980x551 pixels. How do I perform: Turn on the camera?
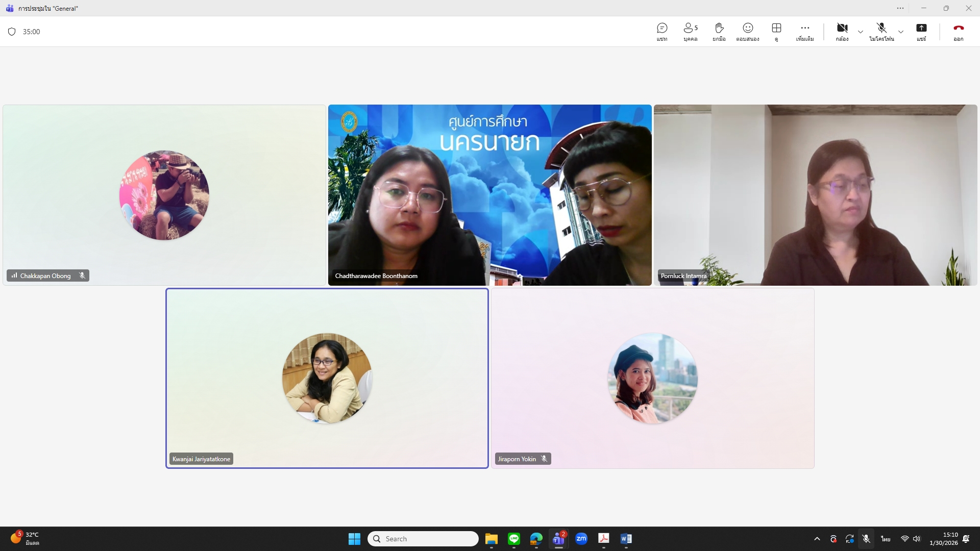click(x=842, y=32)
